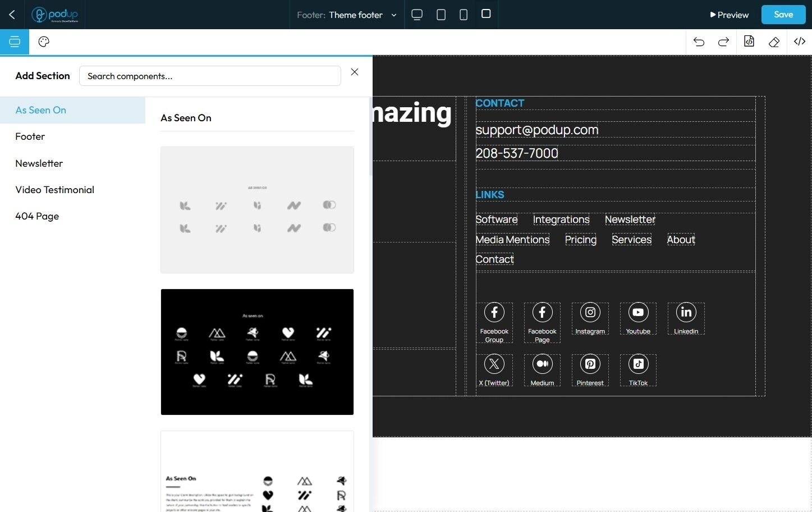
Task: Open the code editor brackets icon
Action: click(800, 42)
